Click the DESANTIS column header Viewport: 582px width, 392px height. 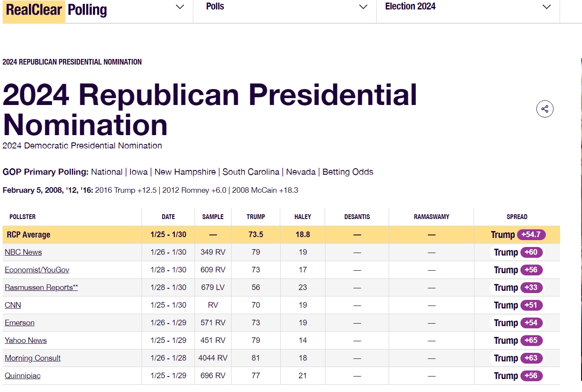coord(357,217)
